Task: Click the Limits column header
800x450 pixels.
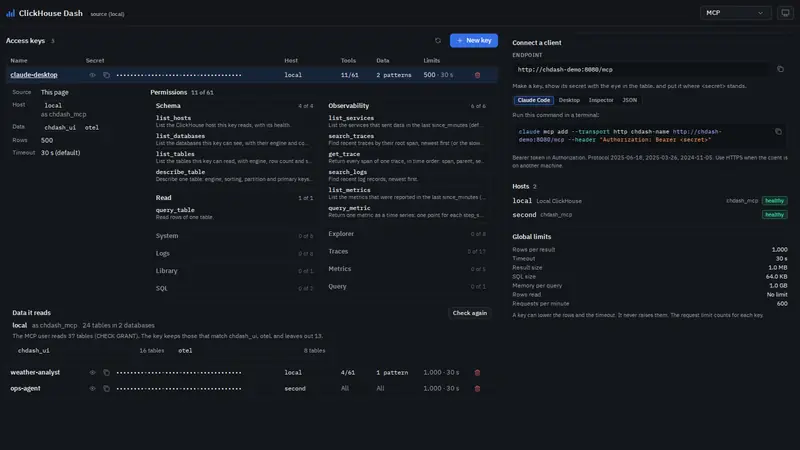Action: coord(432,60)
